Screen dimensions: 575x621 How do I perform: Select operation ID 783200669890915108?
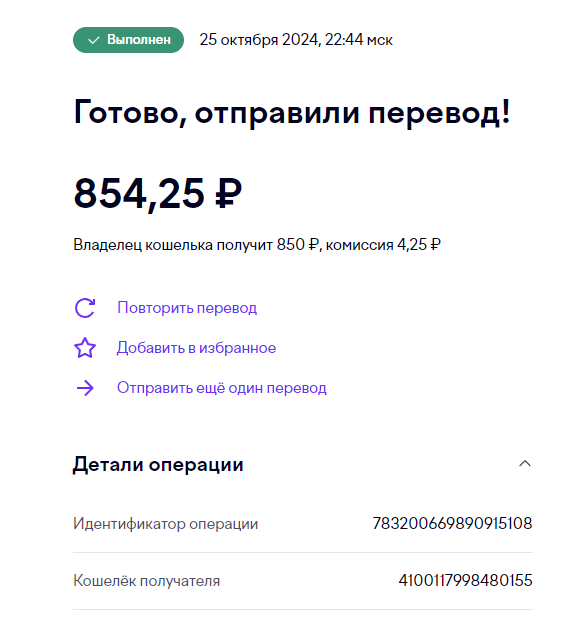click(x=452, y=524)
